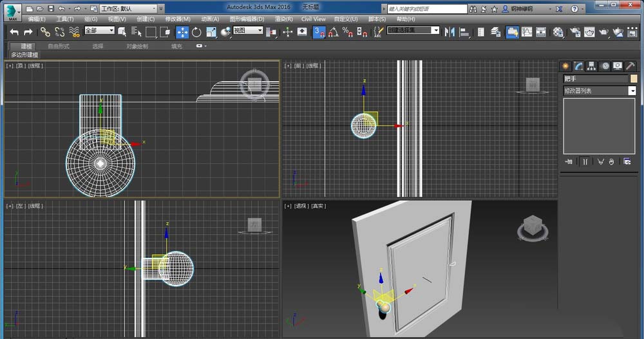
Task: Click the Select and Link chain icon
Action: click(45, 32)
